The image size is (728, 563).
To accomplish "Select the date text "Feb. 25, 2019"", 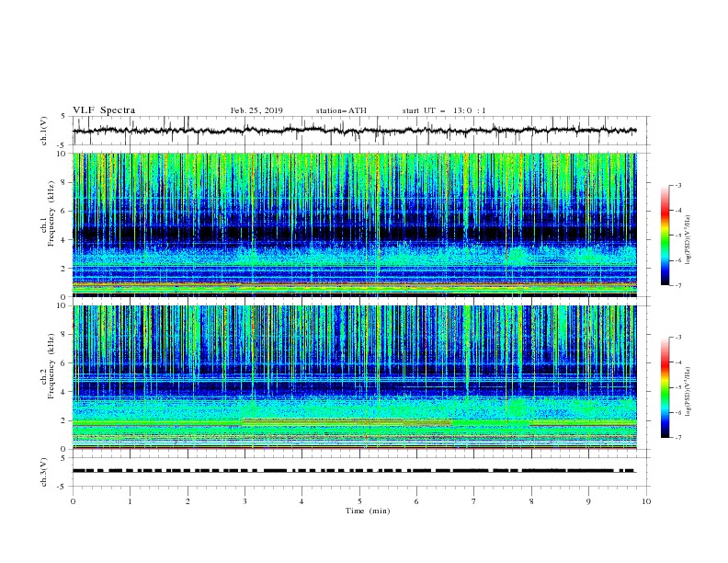I will tap(256, 110).
